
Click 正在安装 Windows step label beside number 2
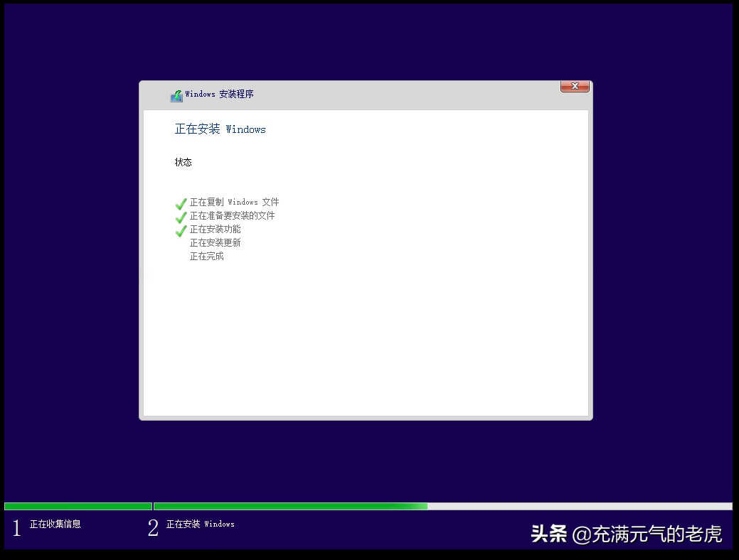(200, 524)
